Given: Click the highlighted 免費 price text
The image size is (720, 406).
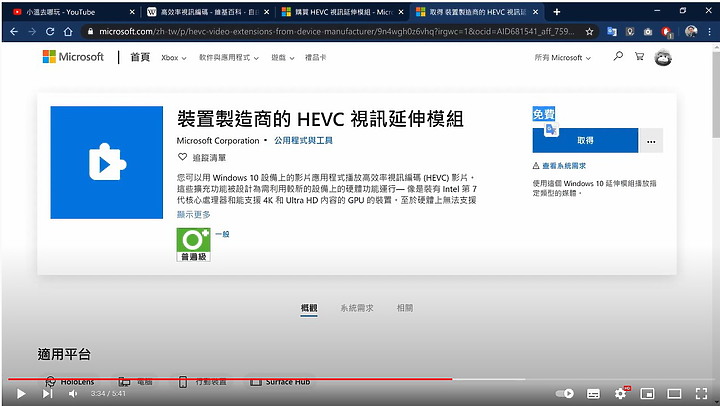Looking at the screenshot, I should (x=544, y=114).
